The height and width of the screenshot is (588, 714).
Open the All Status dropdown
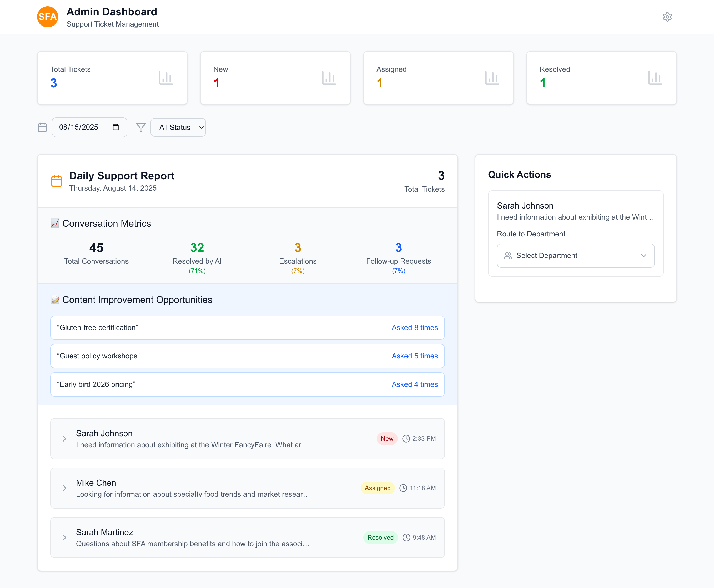[178, 127]
